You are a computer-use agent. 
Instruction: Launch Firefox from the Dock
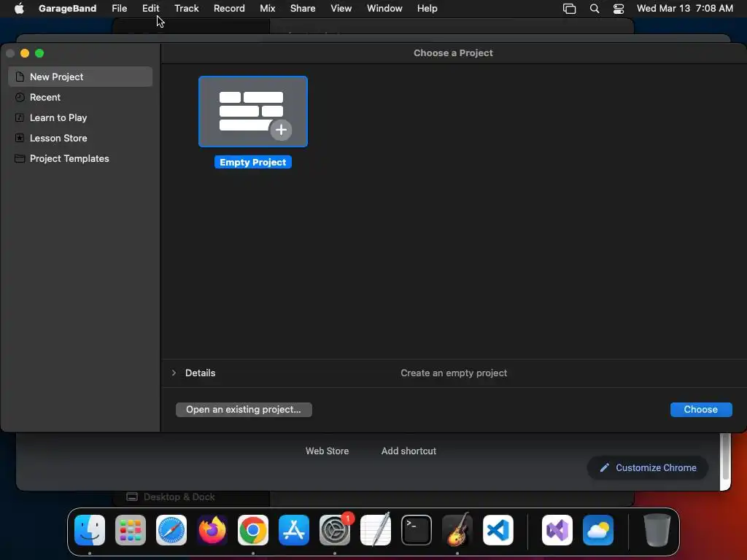pos(212,530)
